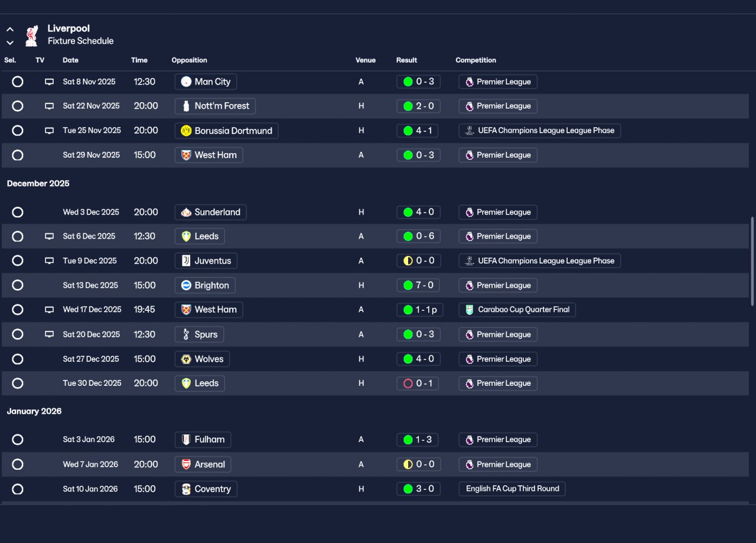The image size is (756, 543).
Task: Go to previous team with up chevron
Action: click(10, 29)
